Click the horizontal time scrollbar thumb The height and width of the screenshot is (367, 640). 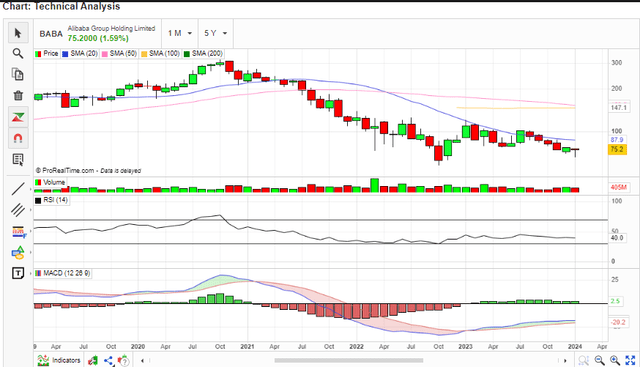pyautogui.click(x=349, y=360)
